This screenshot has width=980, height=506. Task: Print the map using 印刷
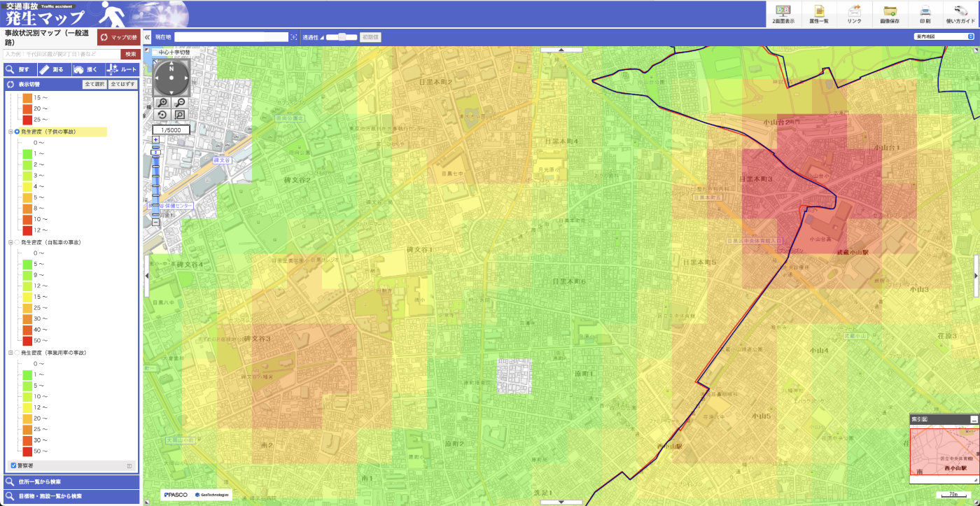point(925,14)
